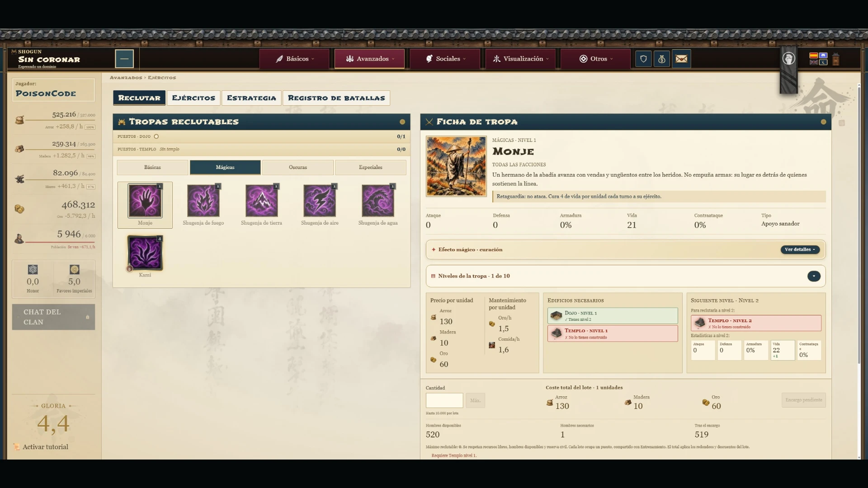Toggle the Ficha de tropa panel dot

(x=823, y=122)
